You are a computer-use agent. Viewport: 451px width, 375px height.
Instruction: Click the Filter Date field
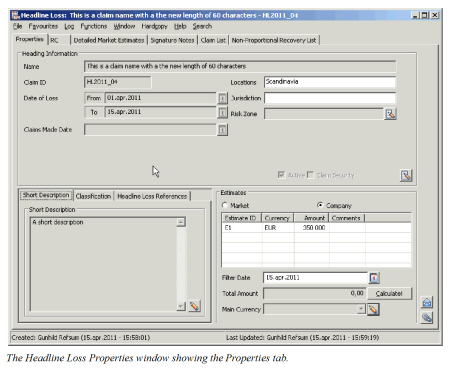[x=315, y=278]
